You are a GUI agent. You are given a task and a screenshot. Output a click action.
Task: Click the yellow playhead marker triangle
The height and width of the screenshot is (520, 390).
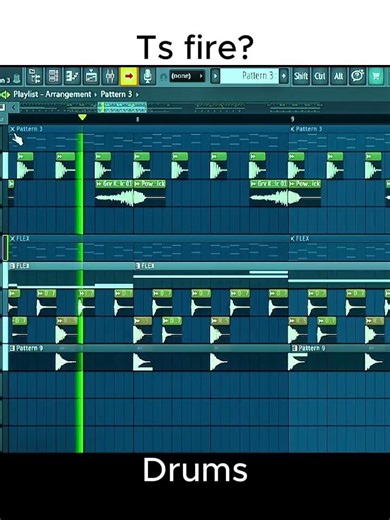tap(82, 117)
